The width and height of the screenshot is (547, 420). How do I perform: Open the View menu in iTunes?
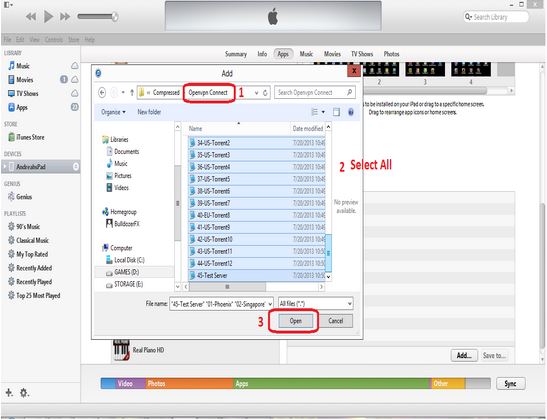[34, 39]
